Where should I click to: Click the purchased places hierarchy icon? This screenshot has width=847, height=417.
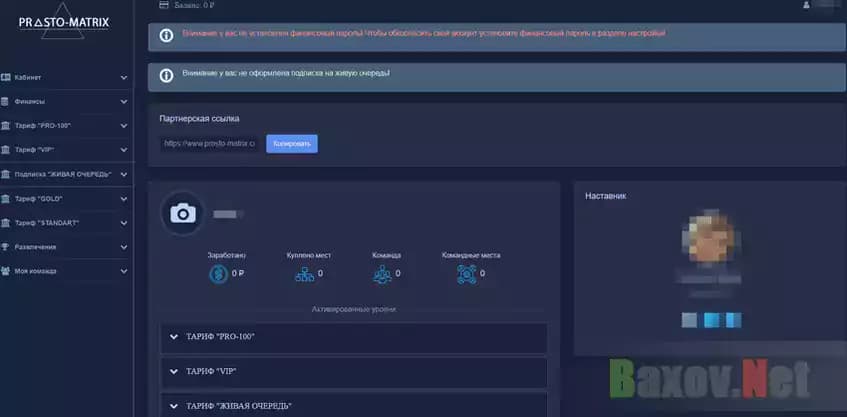tap(305, 273)
